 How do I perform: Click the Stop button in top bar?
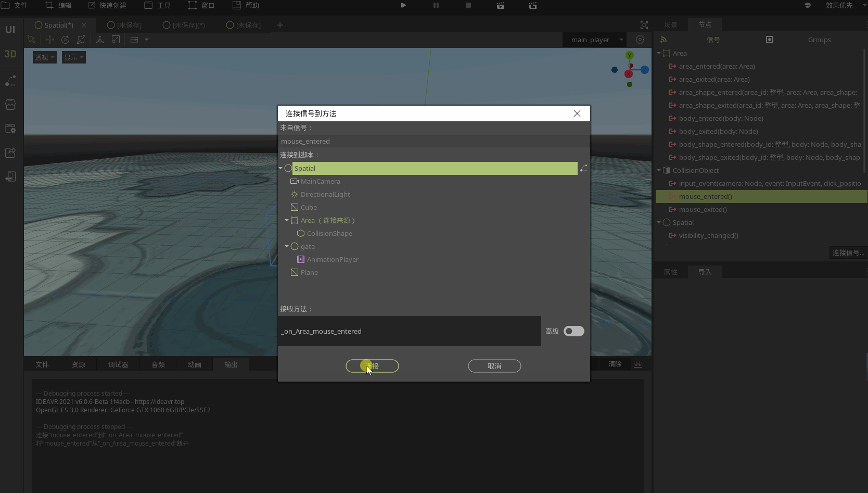click(468, 5)
